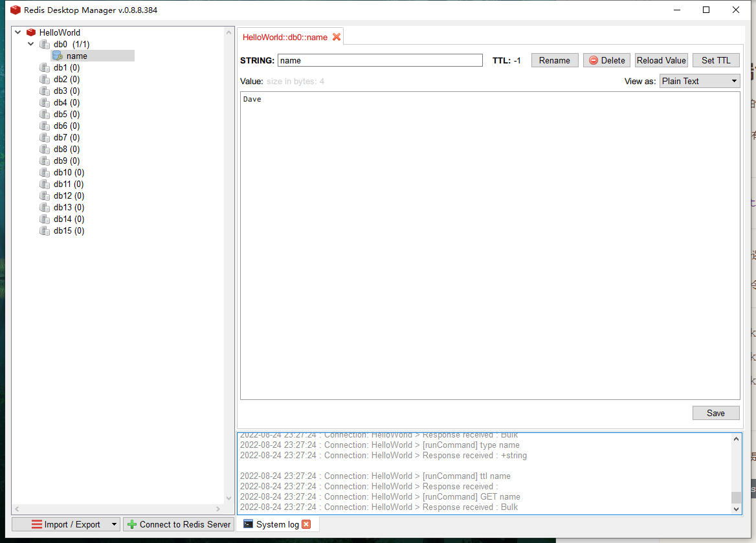Click the Import / Export button

pos(66,524)
